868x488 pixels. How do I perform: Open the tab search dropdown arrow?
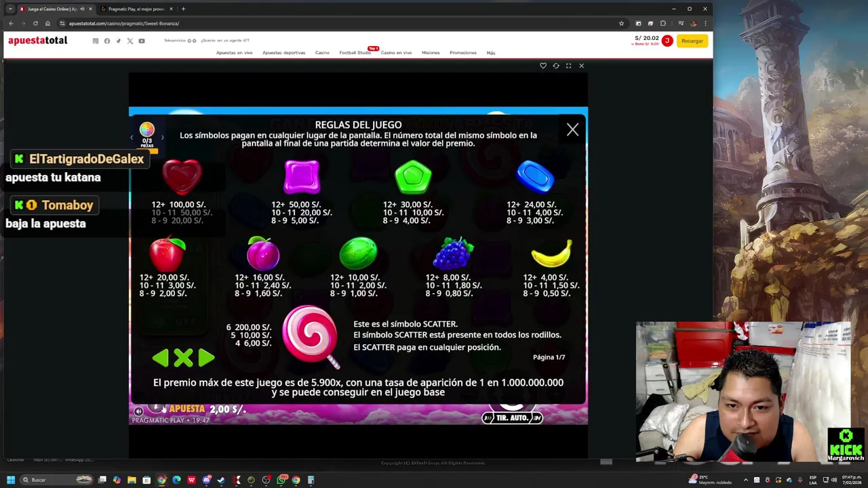(10, 9)
